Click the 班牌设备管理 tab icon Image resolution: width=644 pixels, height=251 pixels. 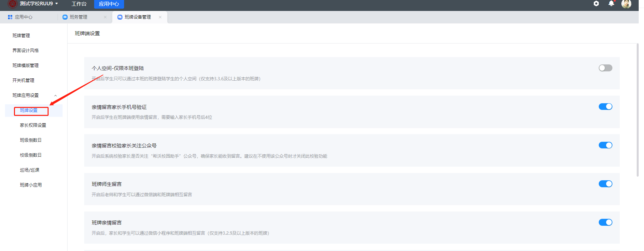(x=120, y=17)
